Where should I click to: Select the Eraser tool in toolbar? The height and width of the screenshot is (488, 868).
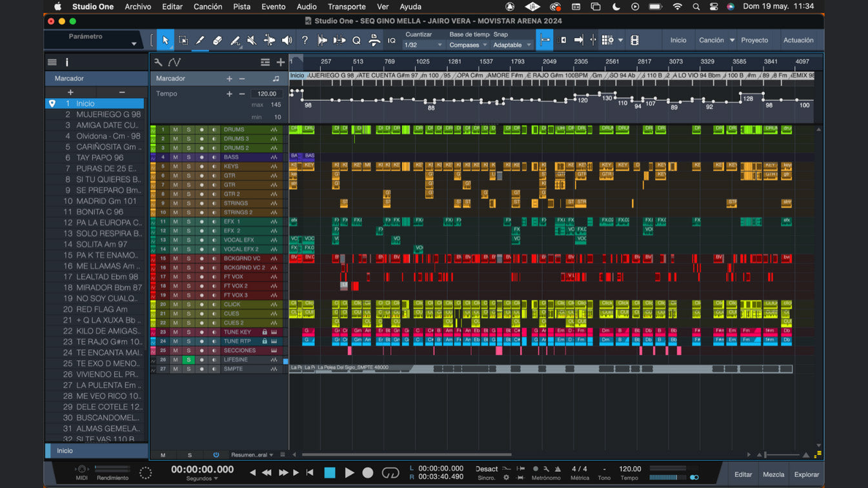pos(217,41)
